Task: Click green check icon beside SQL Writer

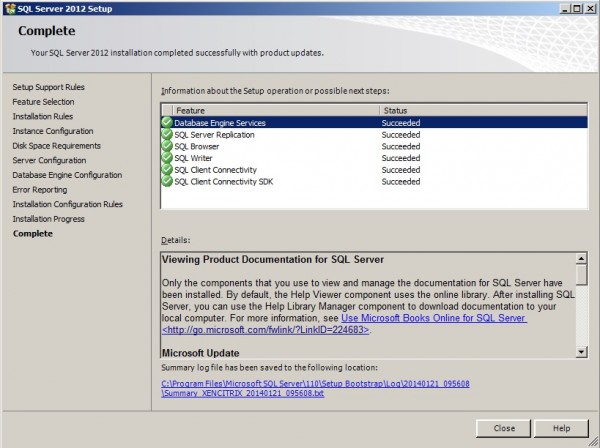Action: (x=167, y=158)
